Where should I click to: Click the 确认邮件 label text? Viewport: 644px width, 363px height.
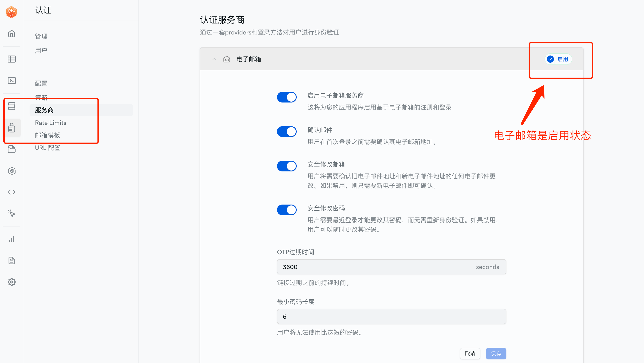pyautogui.click(x=320, y=130)
